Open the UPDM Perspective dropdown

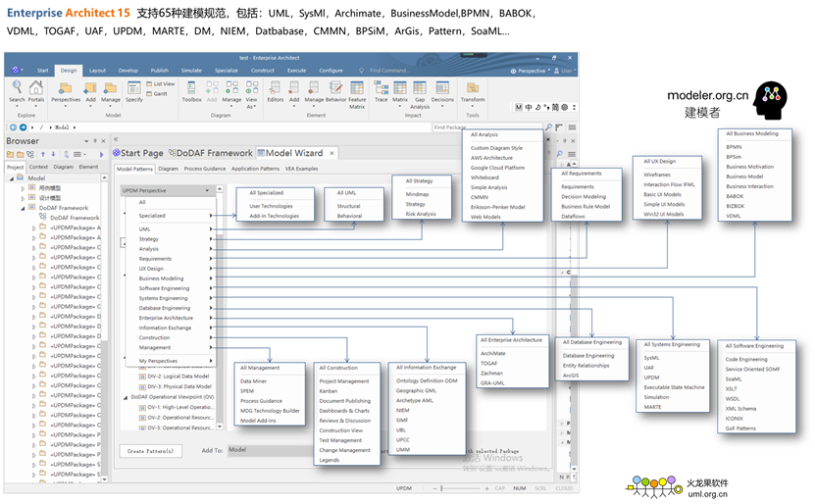(x=167, y=190)
